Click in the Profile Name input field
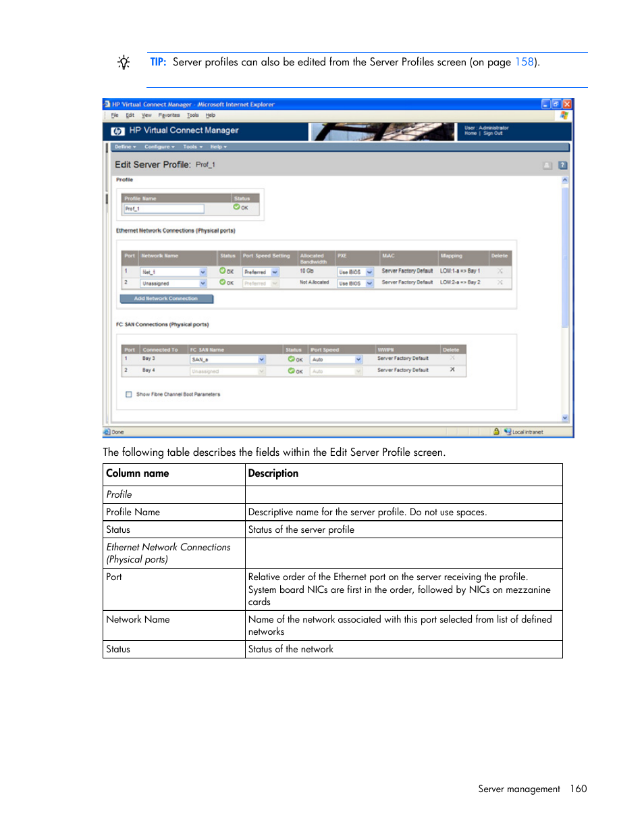Image resolution: width=644 pixels, height=834 pixels. 163,209
